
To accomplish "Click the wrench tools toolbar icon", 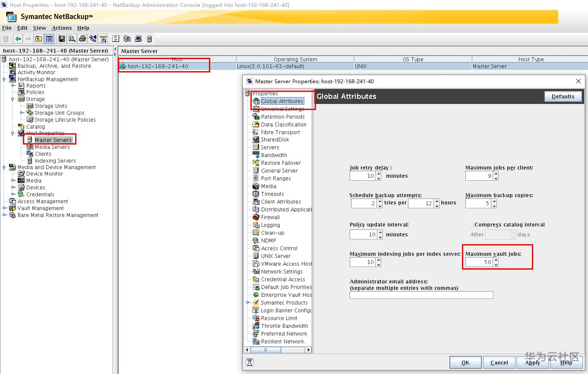I will (x=93, y=39).
